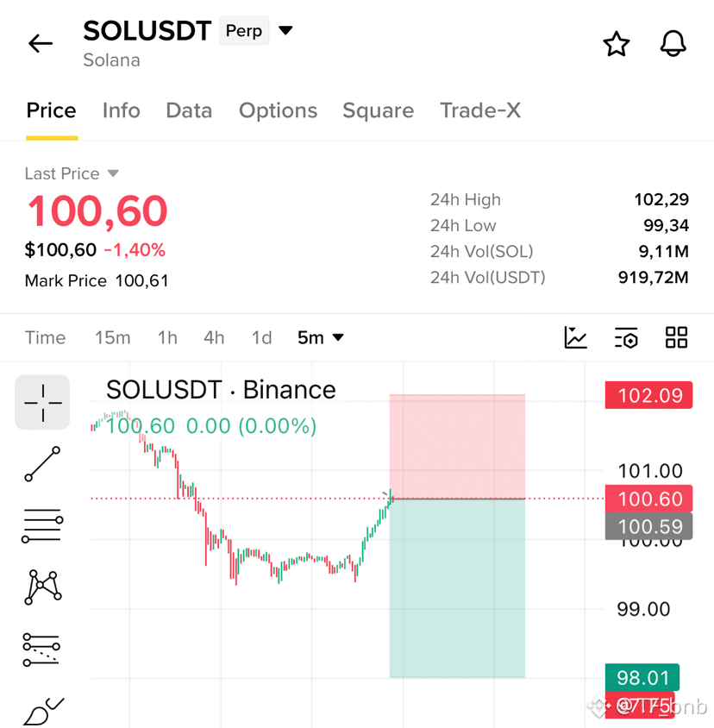Add SOLUSDT to favorites with star icon

(x=616, y=44)
